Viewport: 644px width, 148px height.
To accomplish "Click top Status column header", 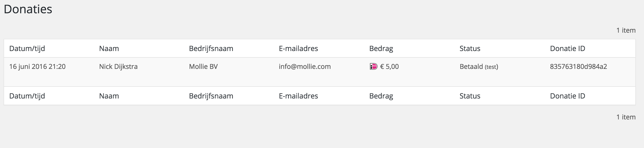I will tap(470, 48).
